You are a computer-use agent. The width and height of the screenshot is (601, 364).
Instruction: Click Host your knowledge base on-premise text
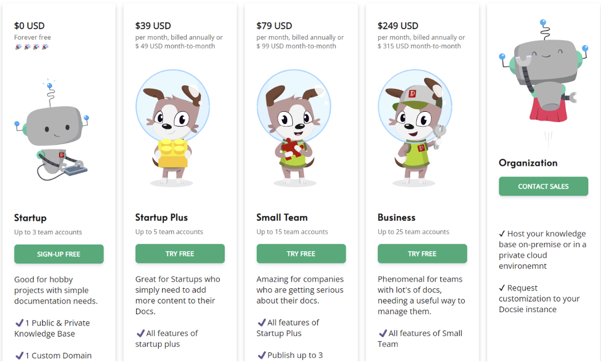(543, 250)
